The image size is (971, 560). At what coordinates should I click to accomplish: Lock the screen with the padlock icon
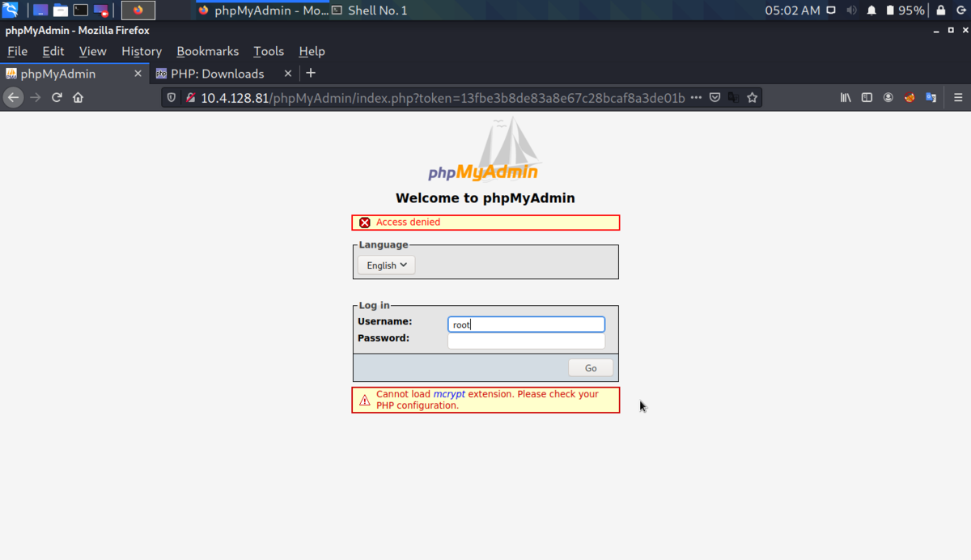tap(941, 11)
